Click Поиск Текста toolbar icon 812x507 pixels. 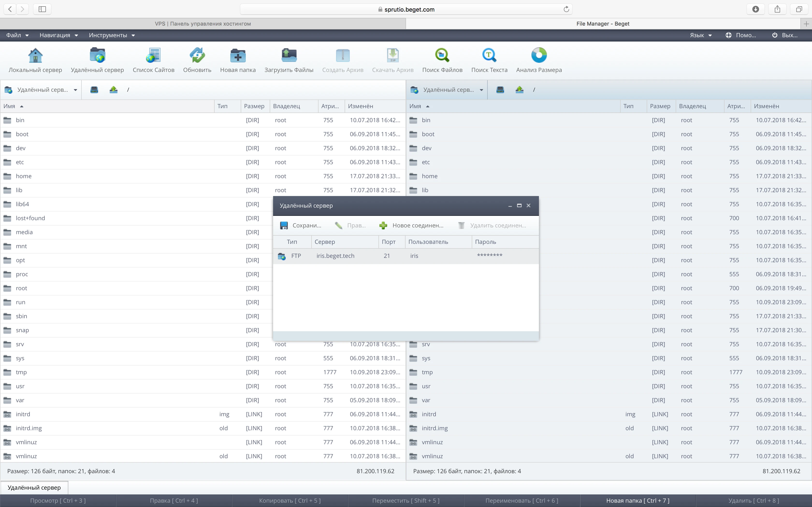pos(489,56)
